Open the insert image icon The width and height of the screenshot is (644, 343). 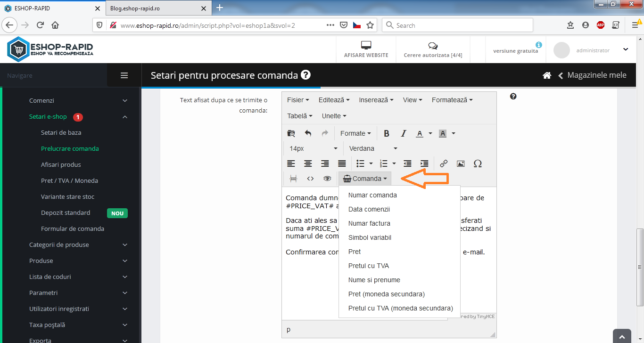[461, 163]
